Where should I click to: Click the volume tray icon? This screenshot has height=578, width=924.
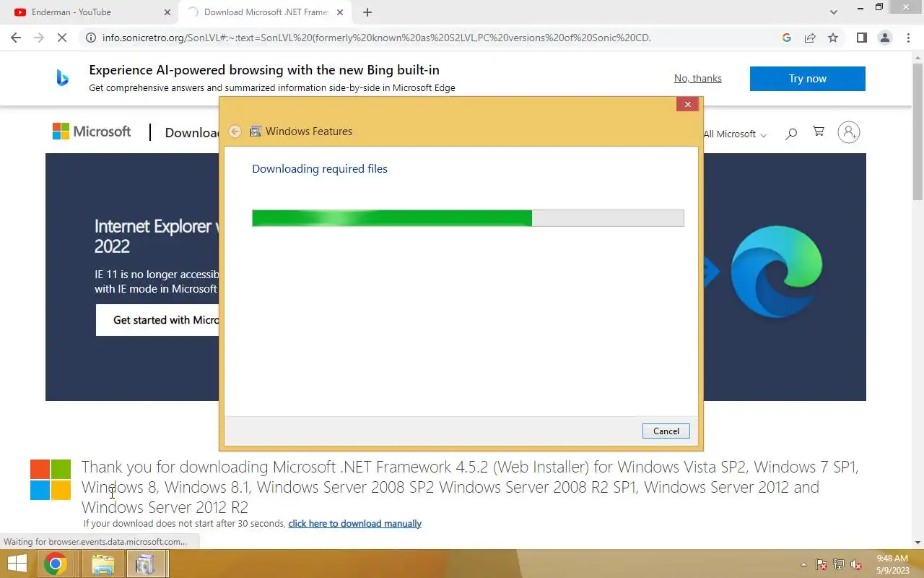point(856,565)
